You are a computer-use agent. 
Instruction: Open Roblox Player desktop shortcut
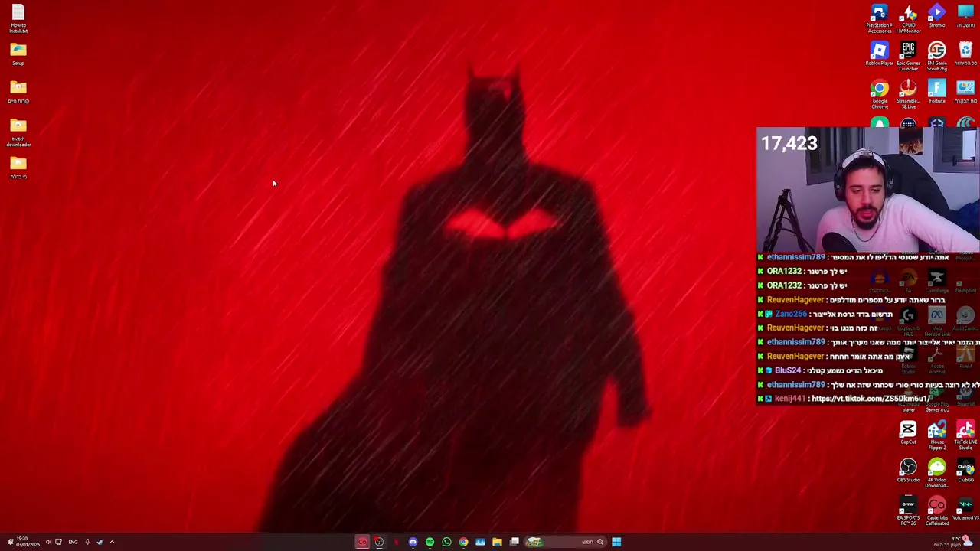click(x=879, y=54)
